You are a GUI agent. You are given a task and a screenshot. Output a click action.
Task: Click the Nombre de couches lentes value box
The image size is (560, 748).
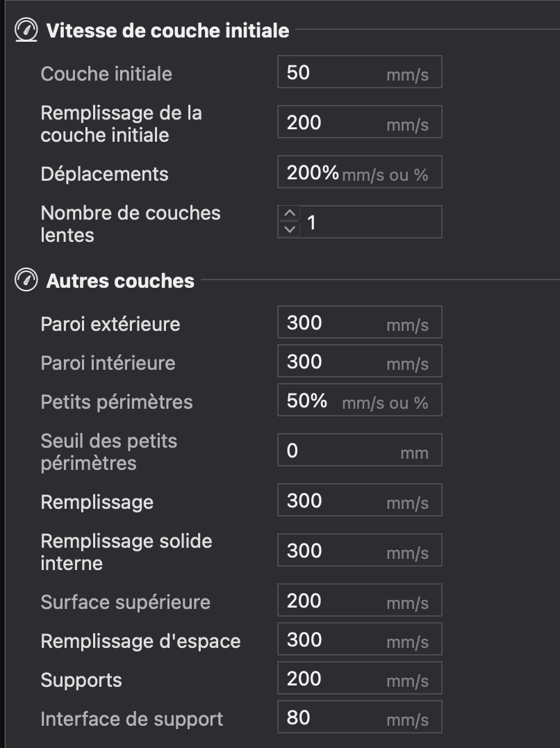360,222
